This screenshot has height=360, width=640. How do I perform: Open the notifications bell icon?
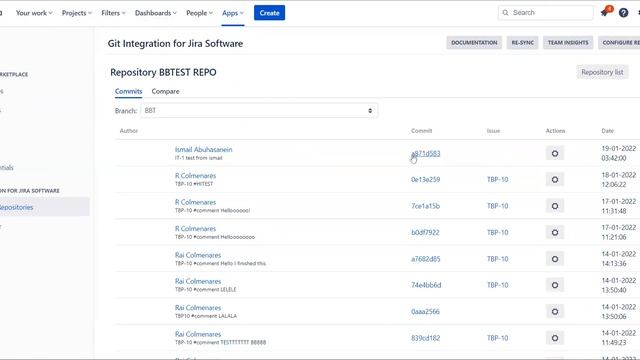(606, 12)
